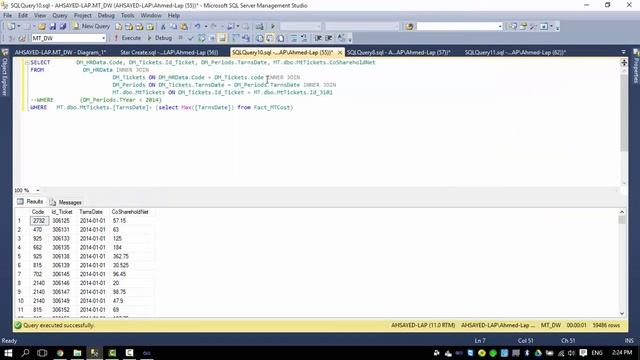640x360 pixels.
Task: Click the Copy icon in toolbar
Action: tap(173, 27)
